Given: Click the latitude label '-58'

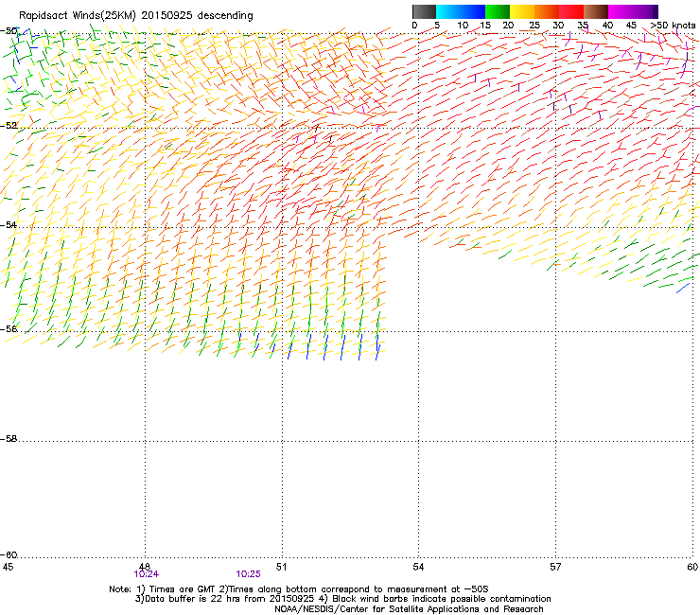Looking at the screenshot, I should click(9, 439).
